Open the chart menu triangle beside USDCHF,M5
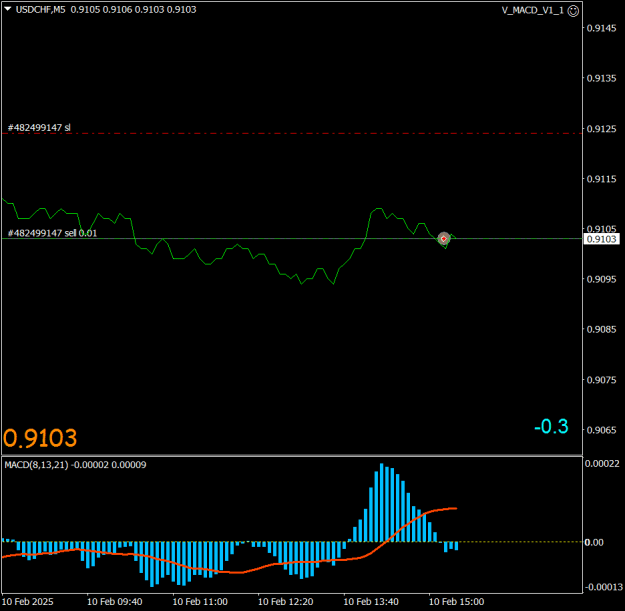The image size is (625, 611). click(8, 9)
